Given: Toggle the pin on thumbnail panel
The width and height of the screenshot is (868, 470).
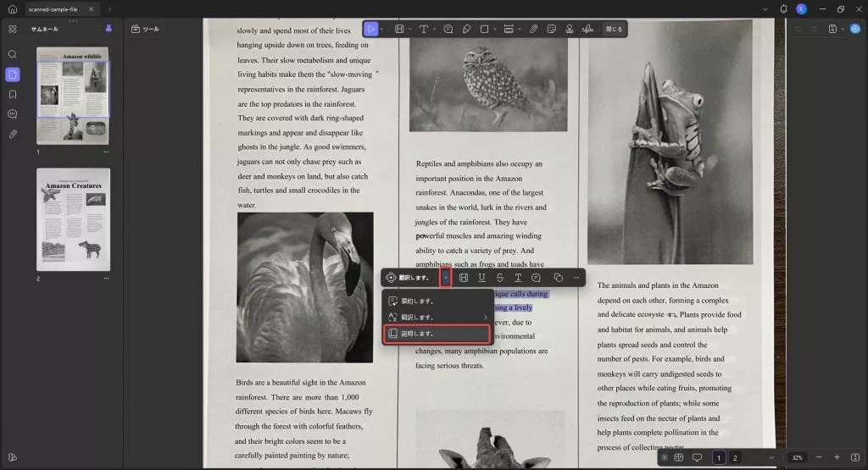Looking at the screenshot, I should tap(108, 29).
